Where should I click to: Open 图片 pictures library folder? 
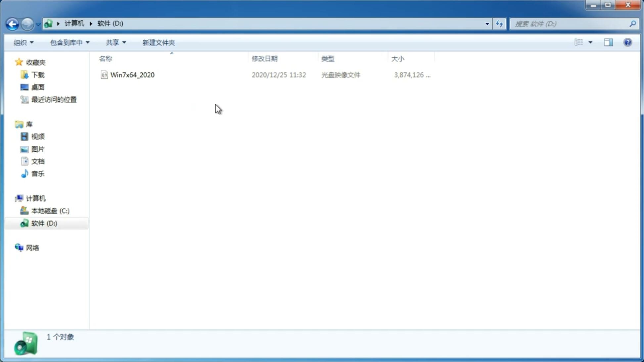(x=38, y=149)
